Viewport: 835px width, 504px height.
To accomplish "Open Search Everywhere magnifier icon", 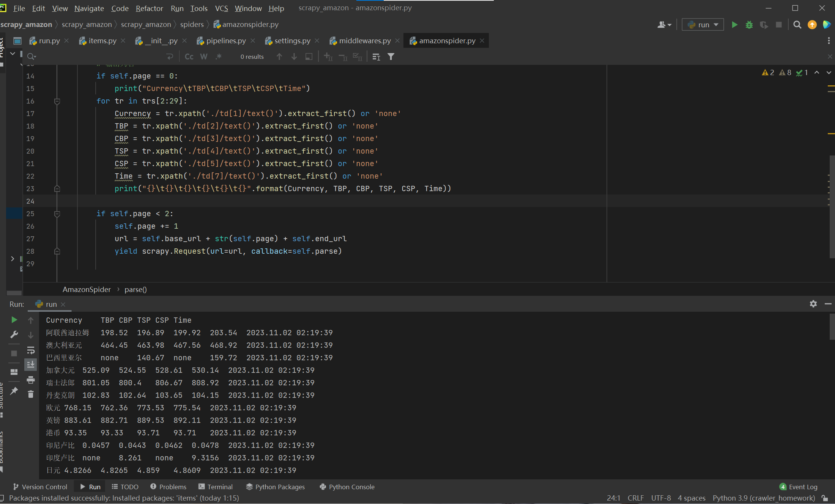I will point(797,25).
